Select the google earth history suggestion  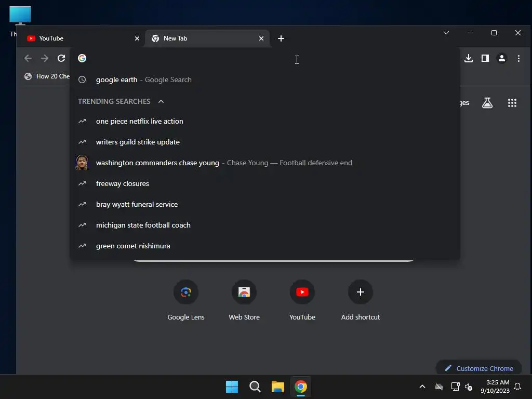point(265,79)
